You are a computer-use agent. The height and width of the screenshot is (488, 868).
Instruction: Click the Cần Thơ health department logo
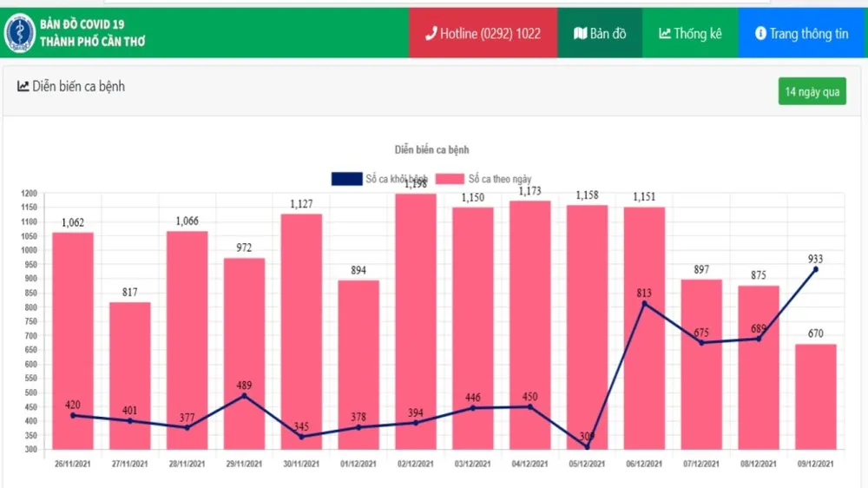click(19, 33)
